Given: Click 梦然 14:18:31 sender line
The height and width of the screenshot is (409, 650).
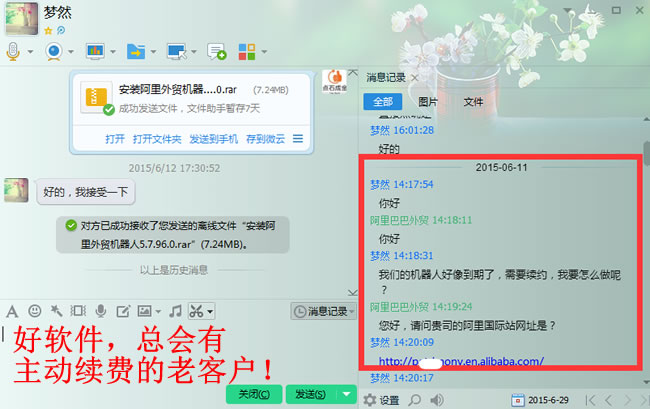Looking at the screenshot, I should (401, 256).
